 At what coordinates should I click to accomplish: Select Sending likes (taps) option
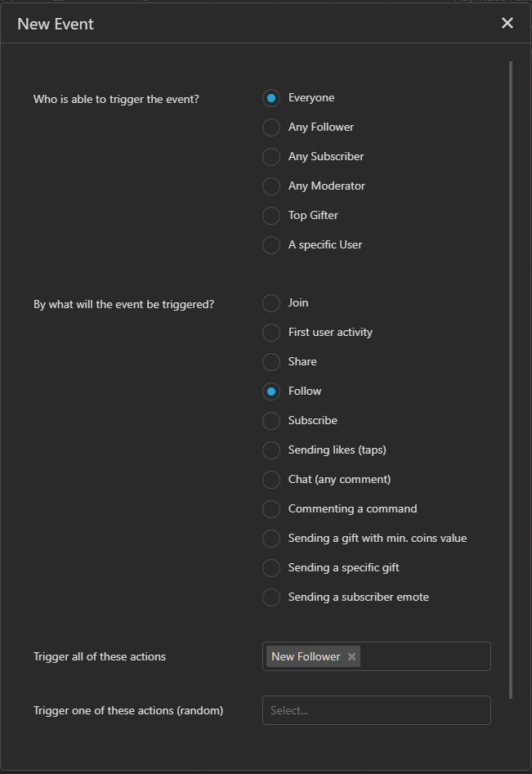[x=270, y=450]
